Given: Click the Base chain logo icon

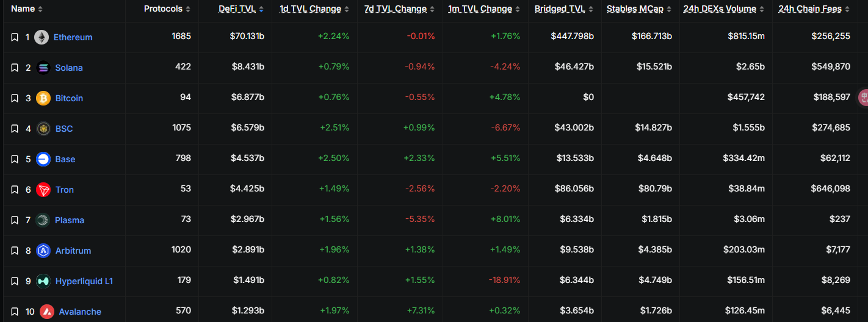Looking at the screenshot, I should (x=43, y=159).
